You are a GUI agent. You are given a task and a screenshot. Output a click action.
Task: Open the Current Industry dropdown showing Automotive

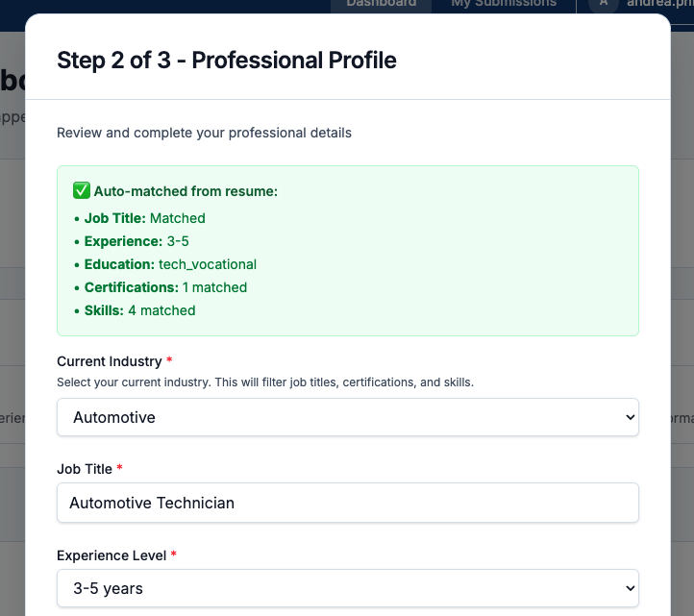[x=347, y=417]
